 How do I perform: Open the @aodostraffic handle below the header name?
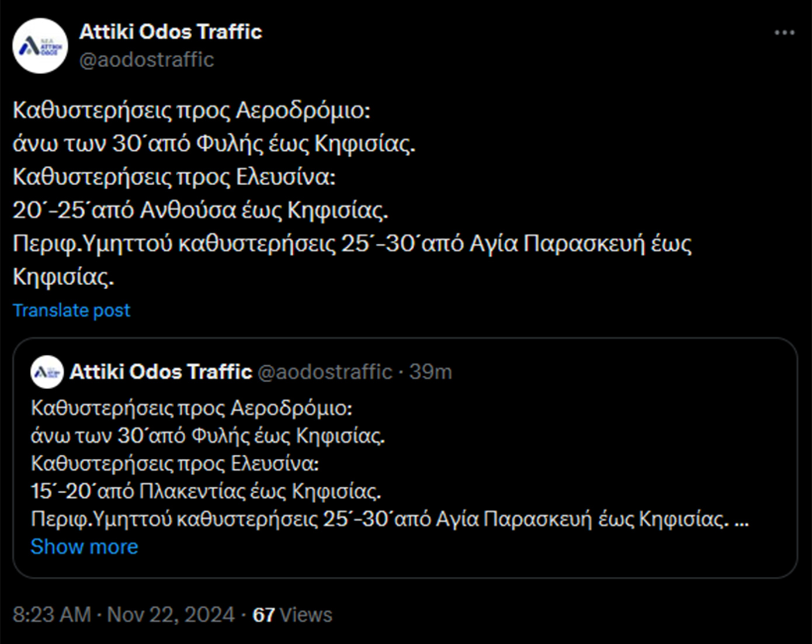[147, 60]
